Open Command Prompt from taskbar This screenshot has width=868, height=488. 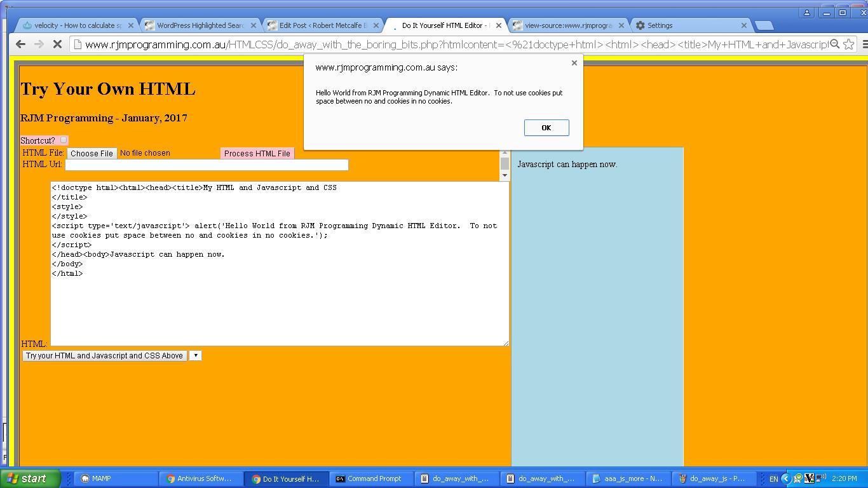point(372,478)
